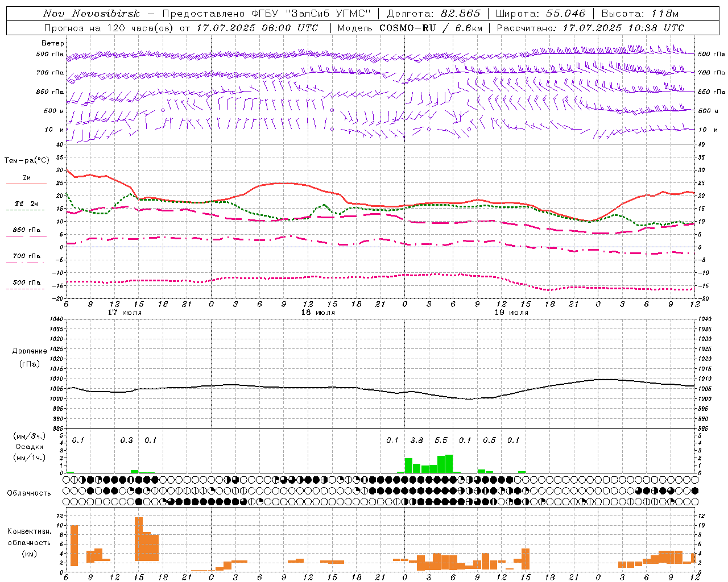Click the '19 июля' date label

[511, 313]
